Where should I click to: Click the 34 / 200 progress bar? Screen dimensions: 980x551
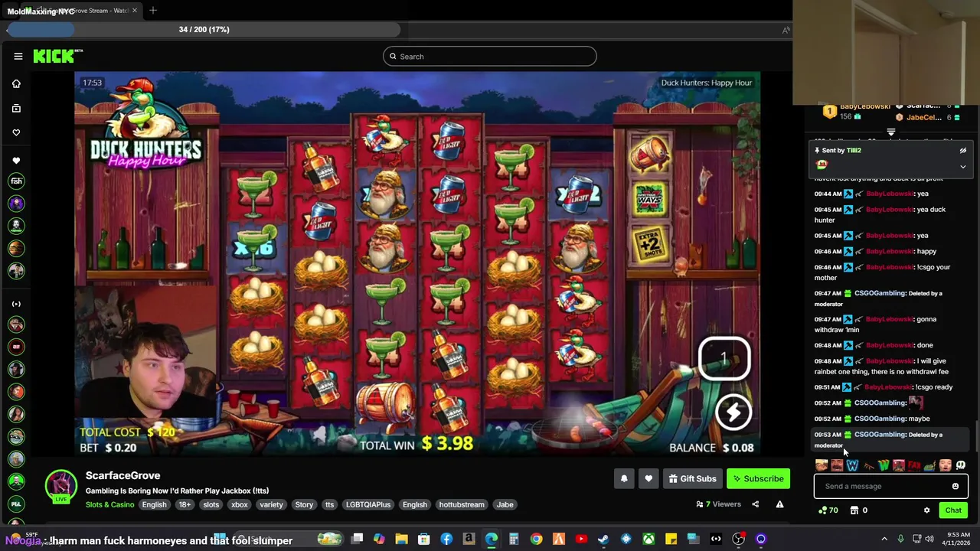point(204,29)
